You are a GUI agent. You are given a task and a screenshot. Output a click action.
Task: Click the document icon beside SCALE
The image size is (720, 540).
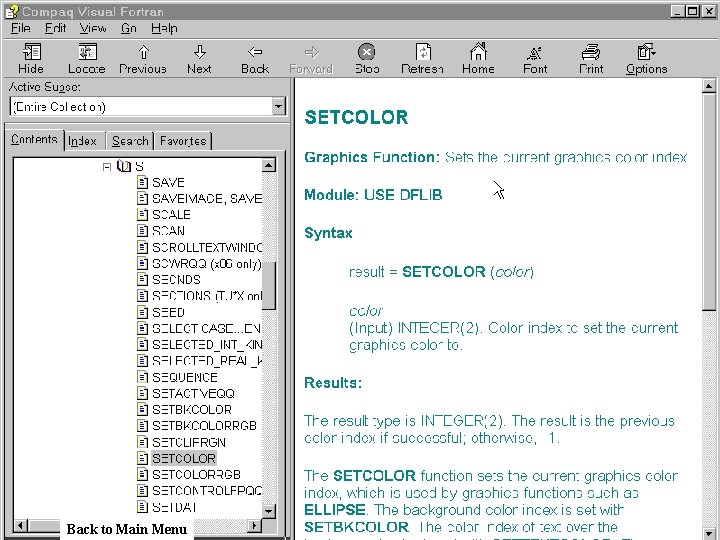click(x=142, y=214)
